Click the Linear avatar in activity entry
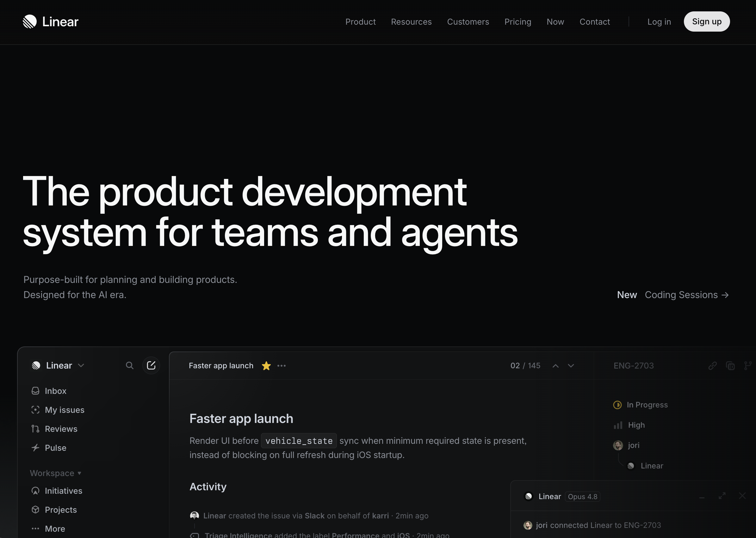This screenshot has width=756, height=538. (x=195, y=516)
